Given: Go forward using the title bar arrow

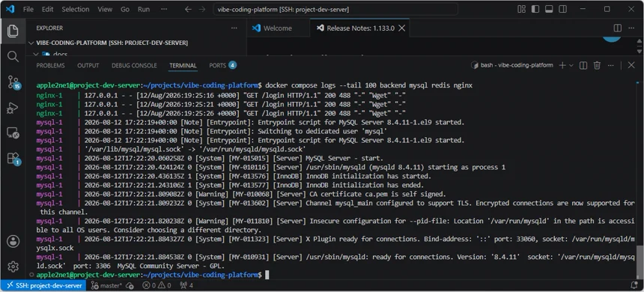Looking at the screenshot, I should point(202,9).
